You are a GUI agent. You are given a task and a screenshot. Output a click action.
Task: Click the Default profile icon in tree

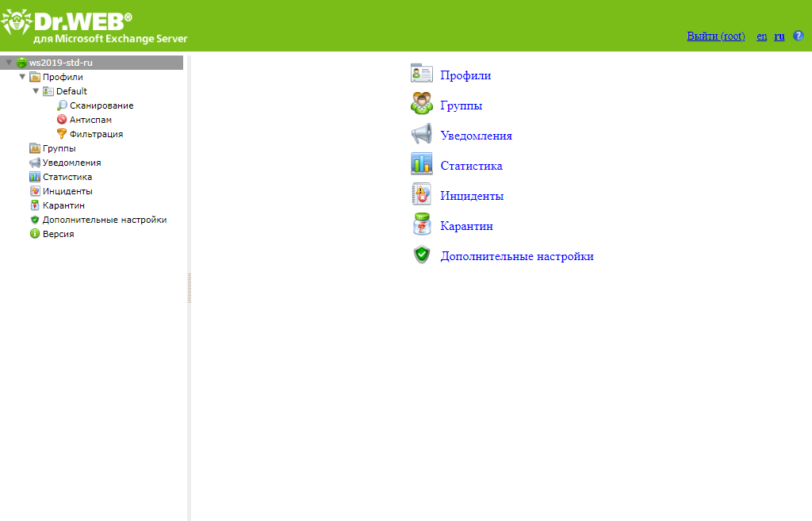click(48, 91)
